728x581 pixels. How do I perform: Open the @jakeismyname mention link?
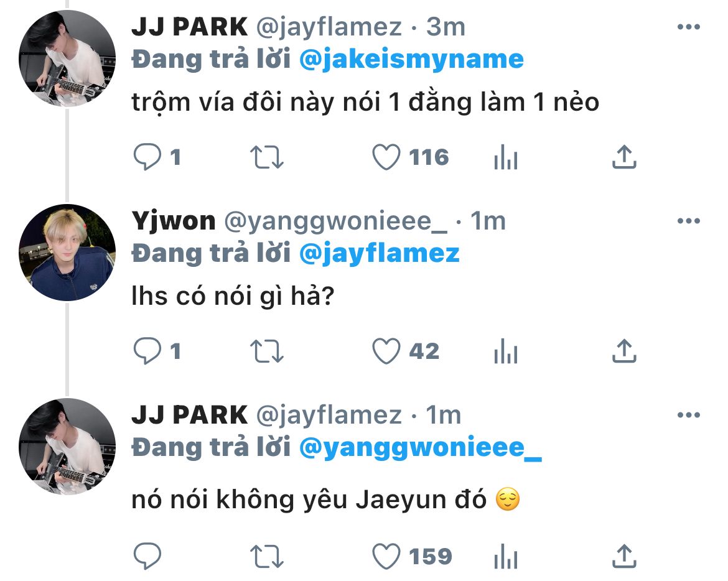point(411,60)
